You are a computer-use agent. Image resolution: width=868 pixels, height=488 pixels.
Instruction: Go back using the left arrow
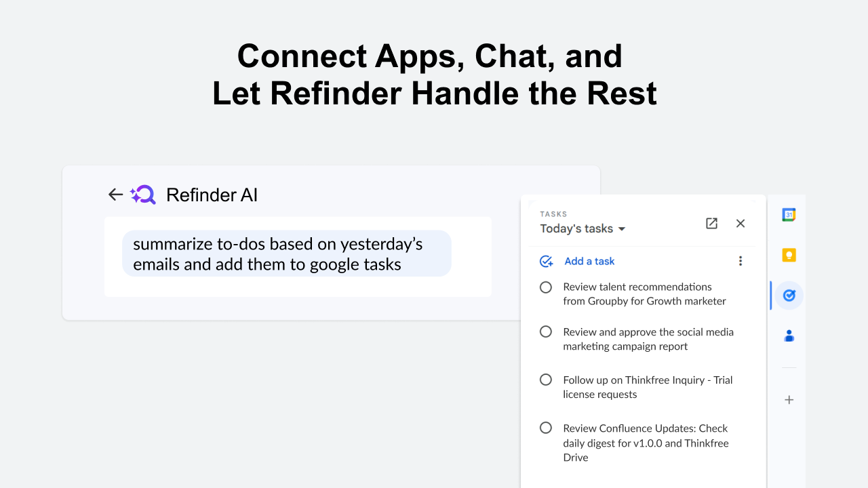tap(115, 195)
